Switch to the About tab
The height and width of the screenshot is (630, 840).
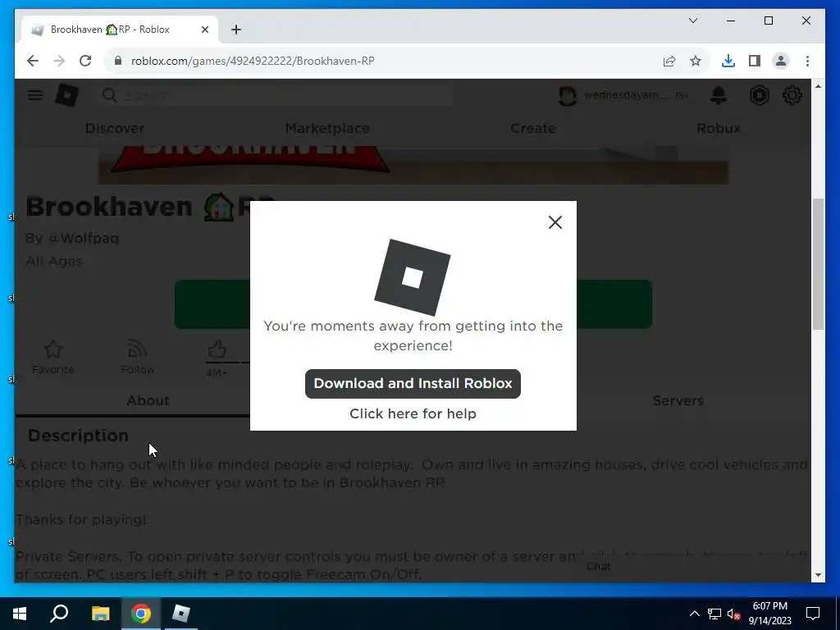(148, 400)
